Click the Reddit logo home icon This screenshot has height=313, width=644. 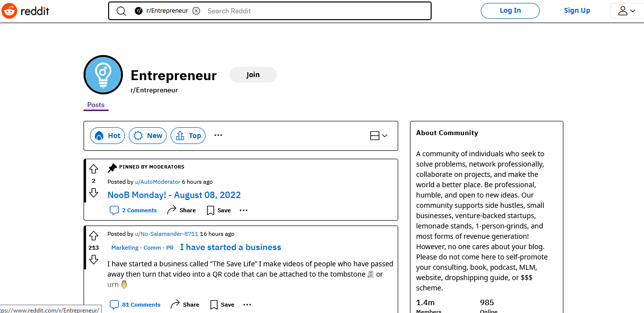pos(10,10)
